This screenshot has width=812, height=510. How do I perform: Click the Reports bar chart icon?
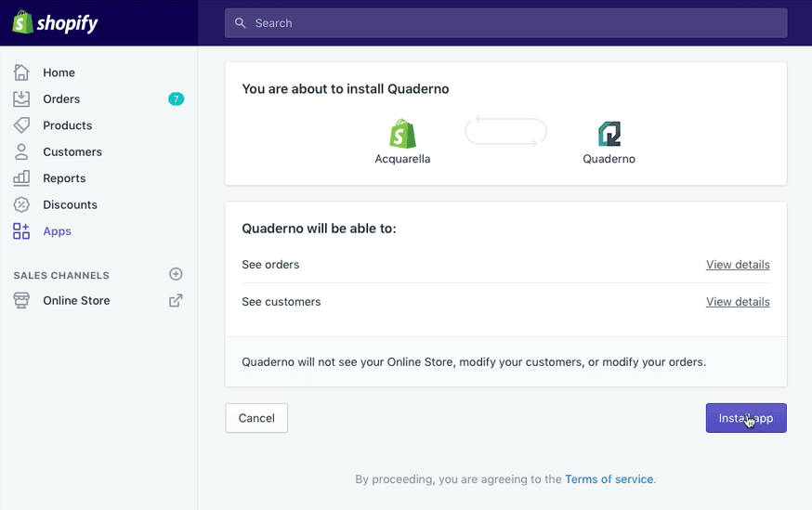(21, 178)
